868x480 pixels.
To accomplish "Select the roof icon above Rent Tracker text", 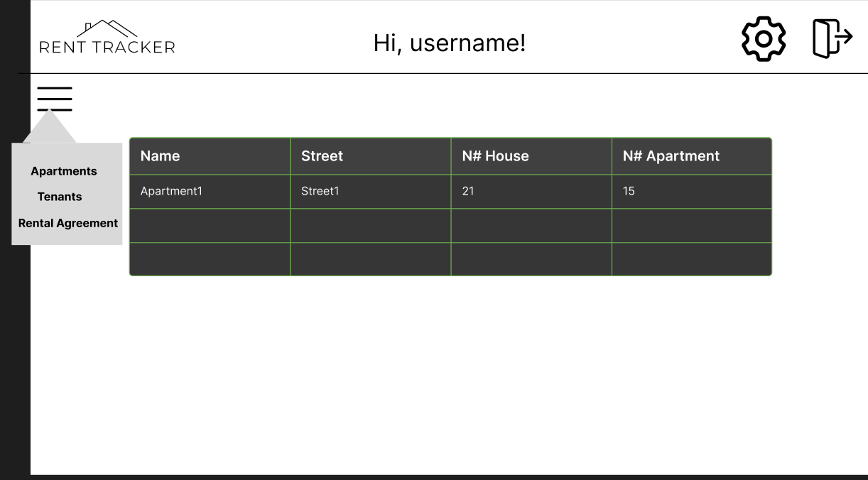I will click(x=107, y=30).
